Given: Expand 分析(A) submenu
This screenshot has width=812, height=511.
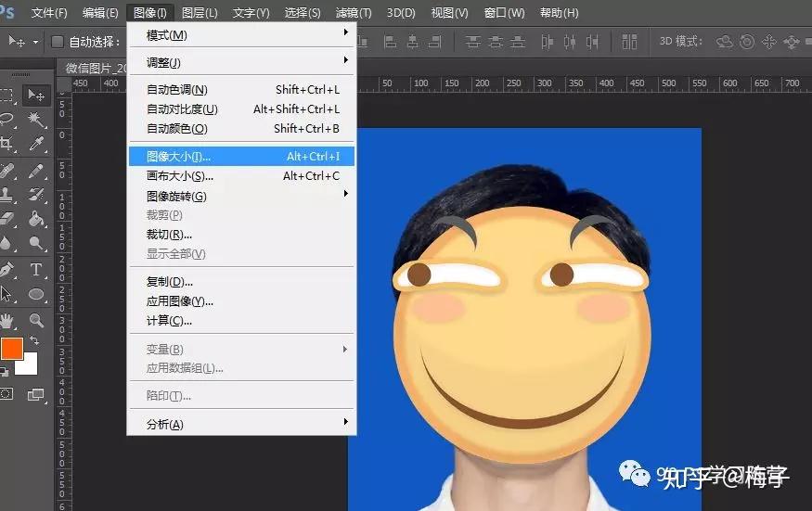Looking at the screenshot, I should (242, 424).
